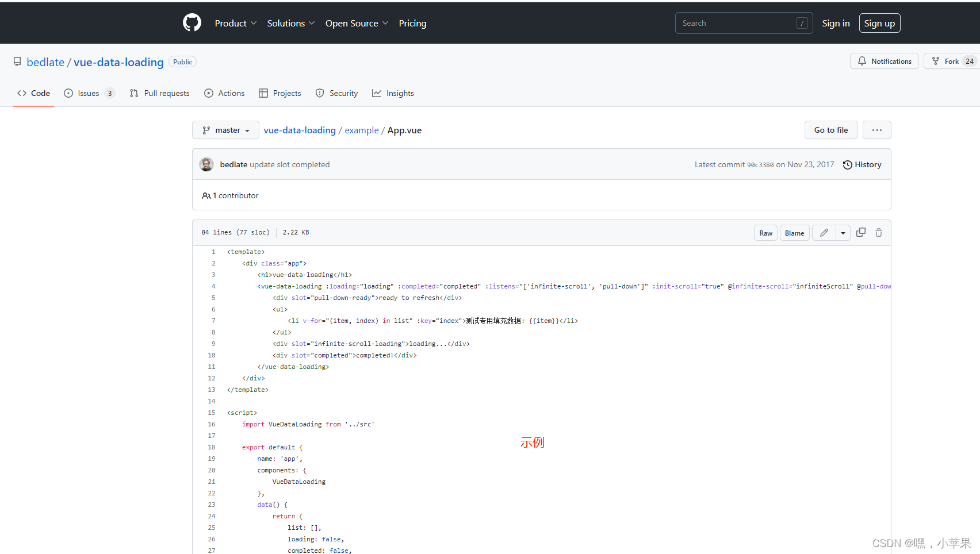Switch to the Code tab
Viewport: 980px width, 554px height.
pos(34,93)
